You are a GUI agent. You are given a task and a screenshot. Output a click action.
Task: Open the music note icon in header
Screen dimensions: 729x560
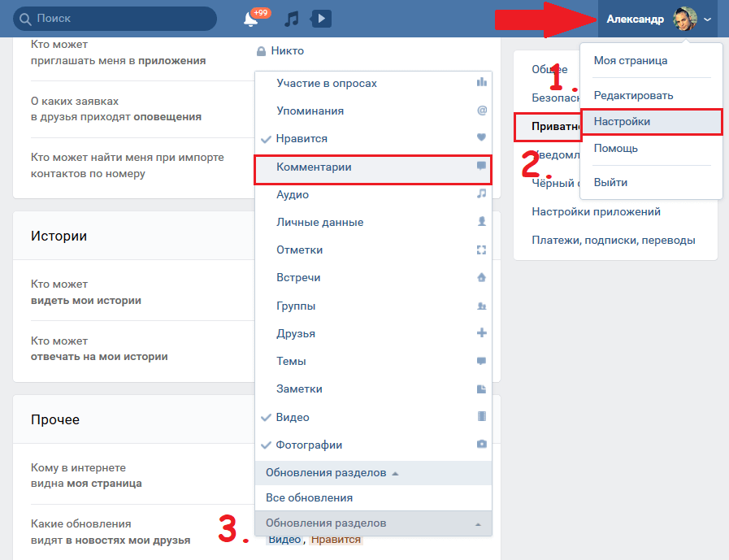(292, 19)
